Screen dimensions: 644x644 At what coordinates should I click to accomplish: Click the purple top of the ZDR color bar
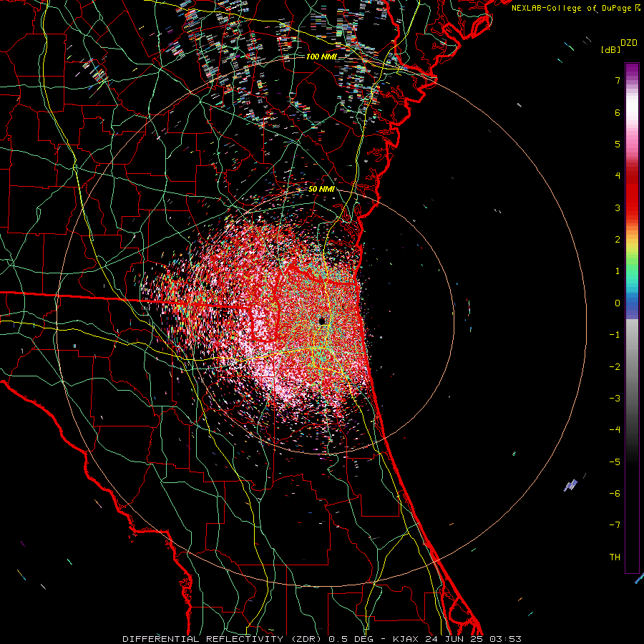(632, 69)
